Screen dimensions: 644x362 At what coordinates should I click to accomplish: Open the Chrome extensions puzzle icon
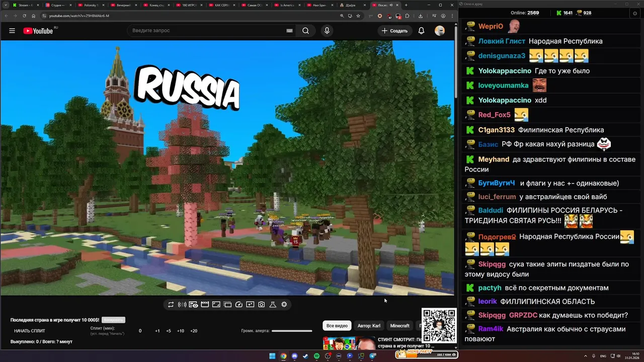407,16
